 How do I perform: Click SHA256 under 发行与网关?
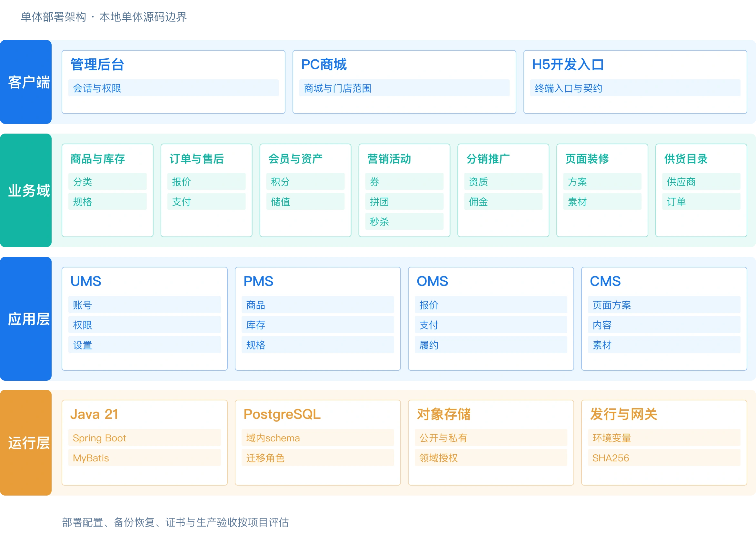pos(664,458)
